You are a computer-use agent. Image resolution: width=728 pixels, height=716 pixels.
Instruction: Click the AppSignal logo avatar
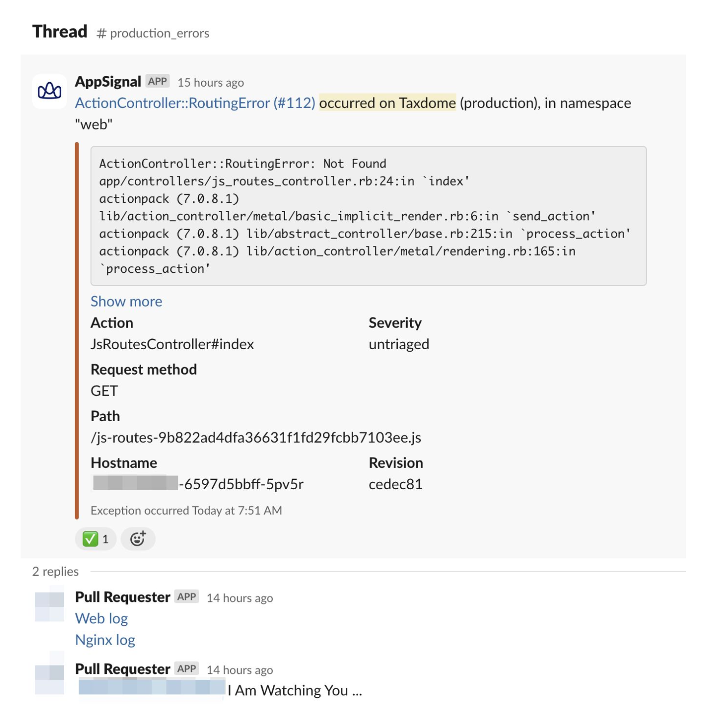coord(49,91)
